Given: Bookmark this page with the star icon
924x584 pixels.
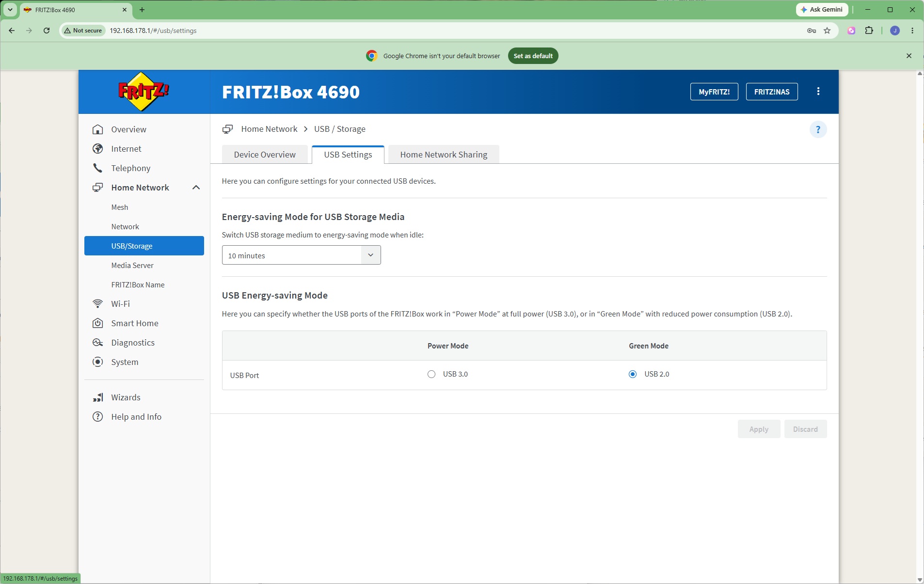Looking at the screenshot, I should tap(827, 31).
